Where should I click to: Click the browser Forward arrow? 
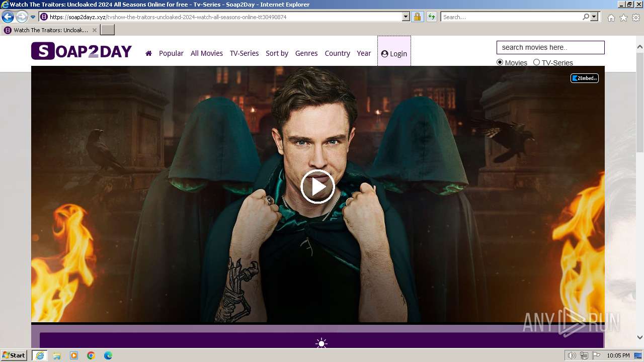coord(21,17)
